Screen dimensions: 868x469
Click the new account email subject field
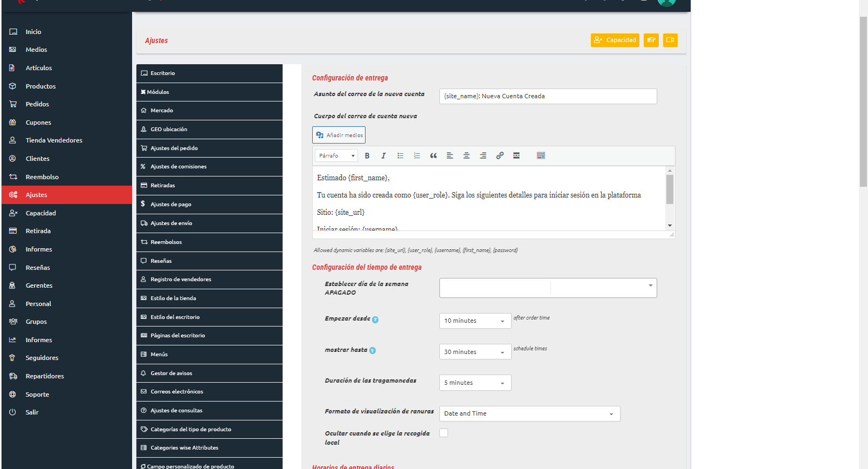tap(548, 96)
